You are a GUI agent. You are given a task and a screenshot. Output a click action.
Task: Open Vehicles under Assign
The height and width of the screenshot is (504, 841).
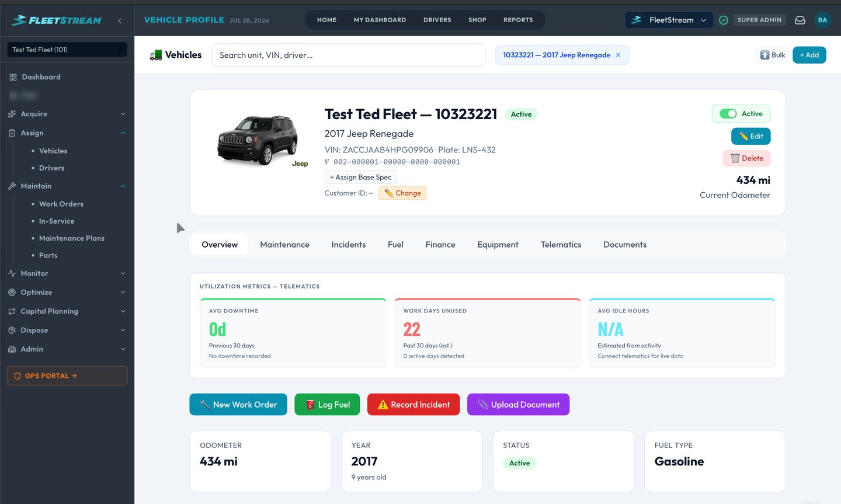pos(53,151)
